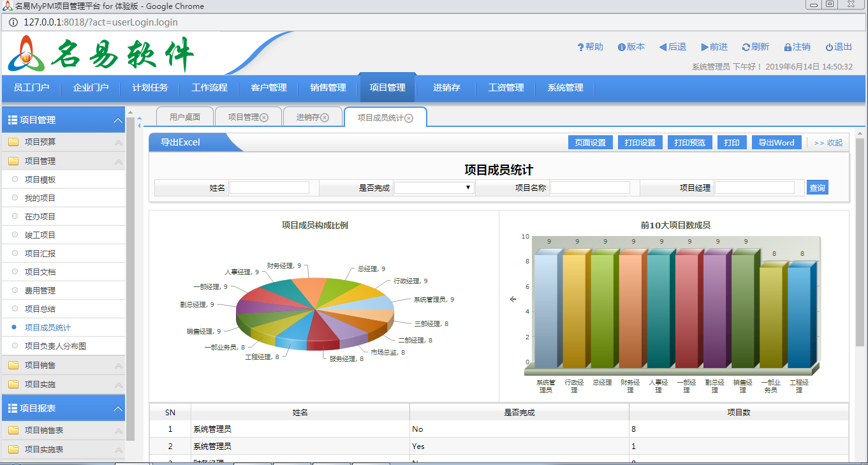Close the 进销存 tab using its X icon
Image resolution: width=868 pixels, height=465 pixels.
(325, 117)
